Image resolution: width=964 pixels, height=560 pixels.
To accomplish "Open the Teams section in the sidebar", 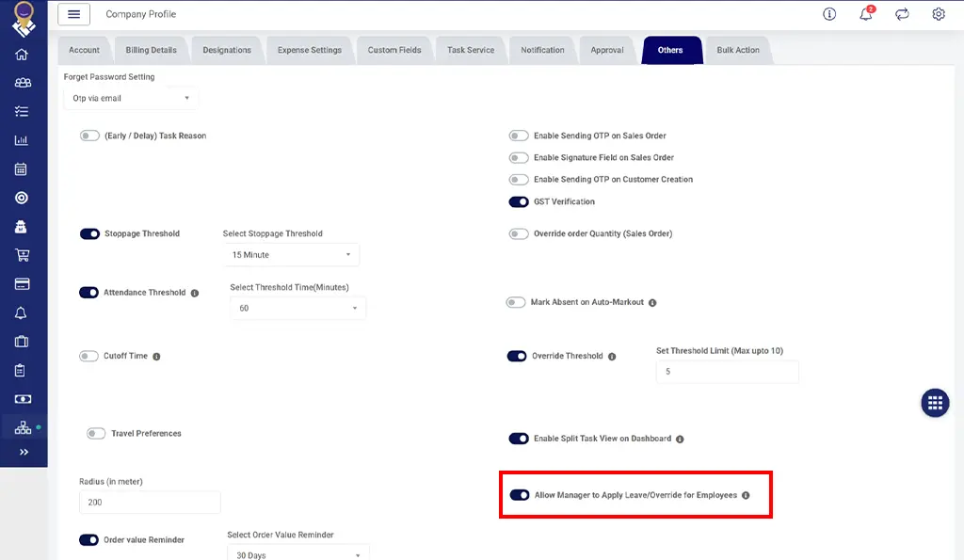I will 24,82.
